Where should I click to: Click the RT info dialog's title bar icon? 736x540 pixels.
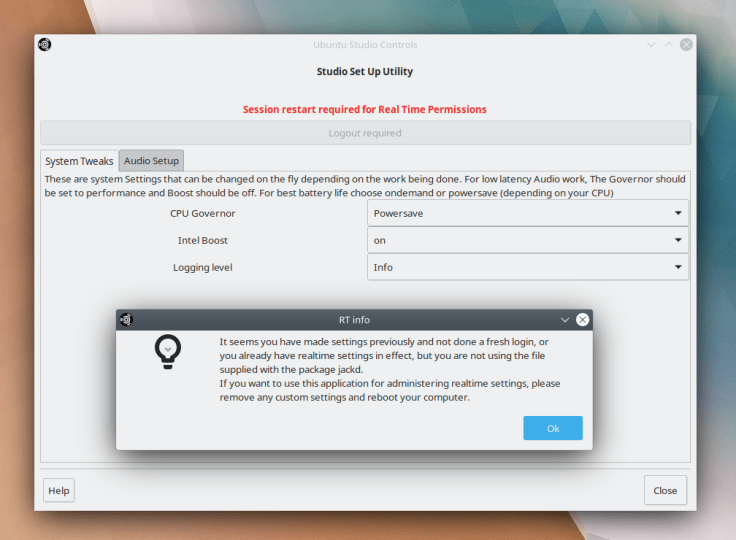tap(127, 320)
